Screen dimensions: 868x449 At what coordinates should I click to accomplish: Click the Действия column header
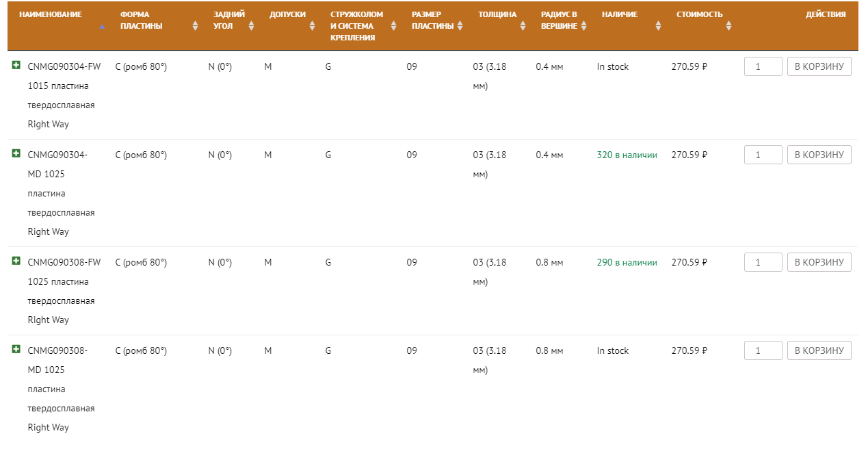826,14
